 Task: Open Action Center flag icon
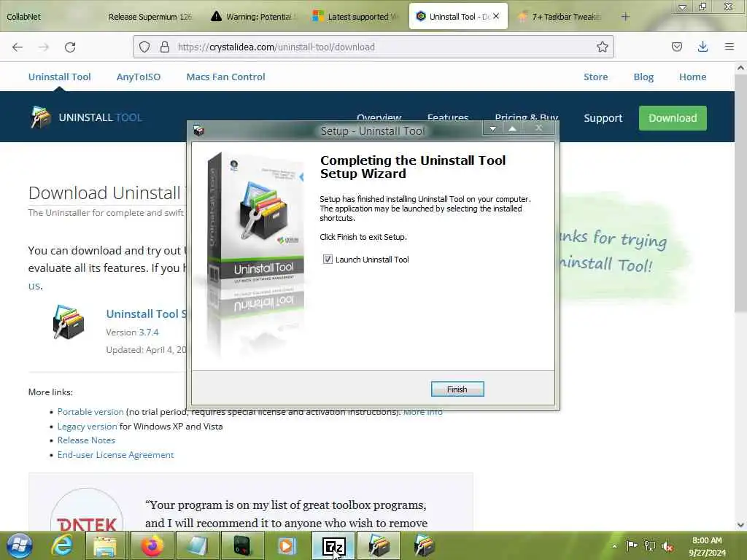(632, 545)
